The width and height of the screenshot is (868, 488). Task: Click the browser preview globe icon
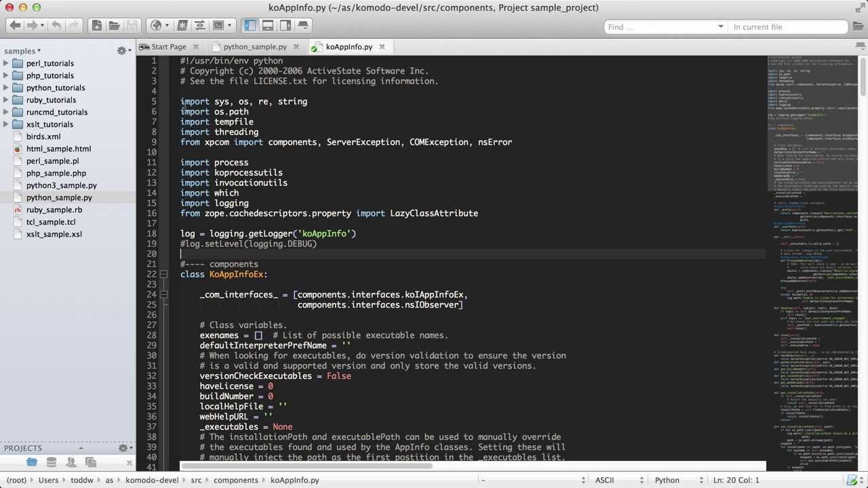(156, 26)
